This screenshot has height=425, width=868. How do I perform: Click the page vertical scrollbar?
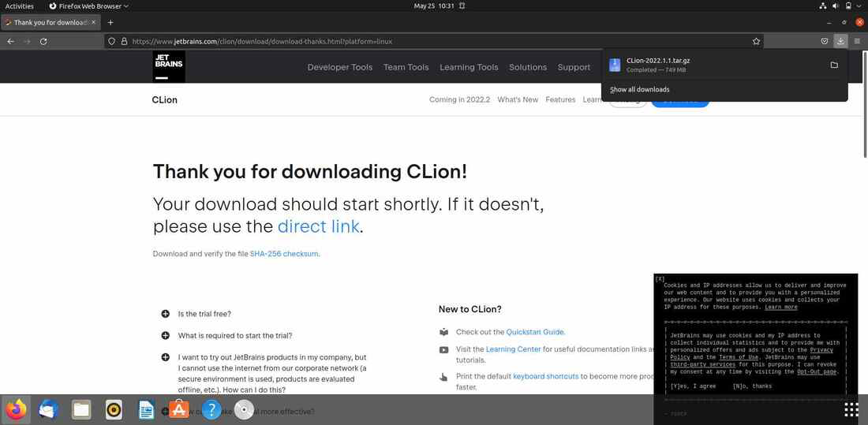point(865,105)
